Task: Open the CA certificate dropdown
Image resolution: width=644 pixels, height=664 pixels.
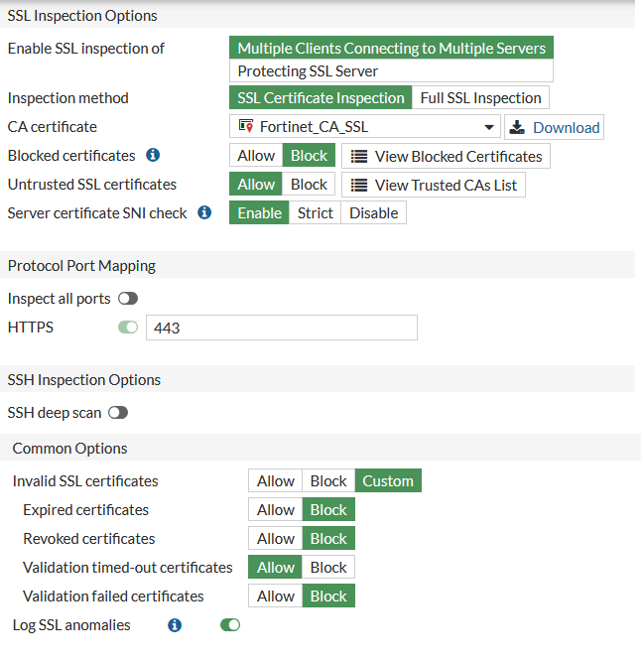Action: click(x=490, y=127)
